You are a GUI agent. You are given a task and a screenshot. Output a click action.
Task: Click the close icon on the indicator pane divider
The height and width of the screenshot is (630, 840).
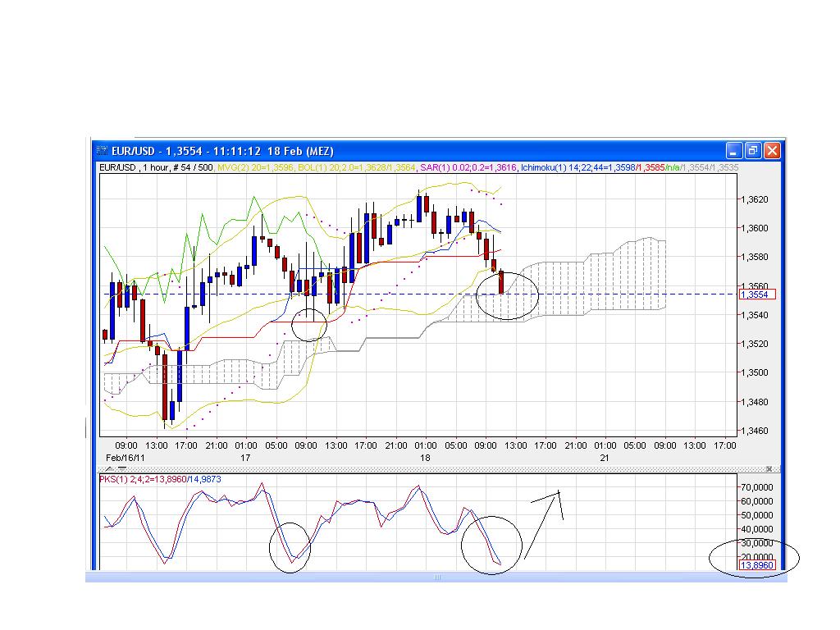[769, 468]
